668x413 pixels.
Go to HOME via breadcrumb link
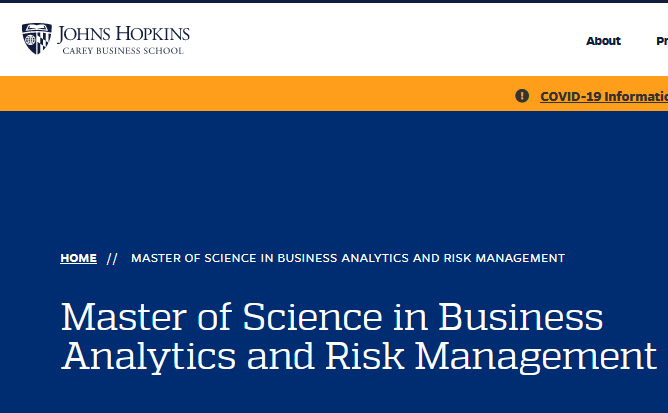(x=78, y=258)
